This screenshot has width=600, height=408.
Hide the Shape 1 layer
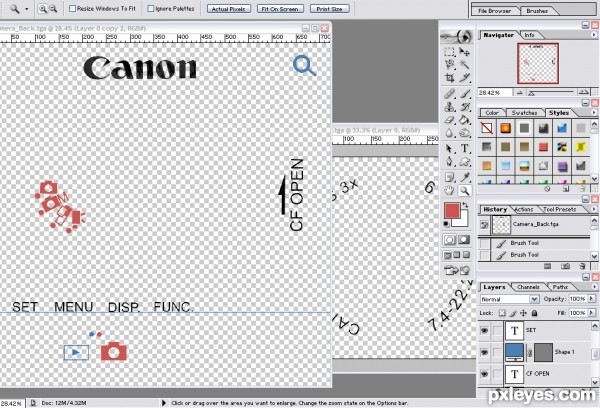point(484,352)
